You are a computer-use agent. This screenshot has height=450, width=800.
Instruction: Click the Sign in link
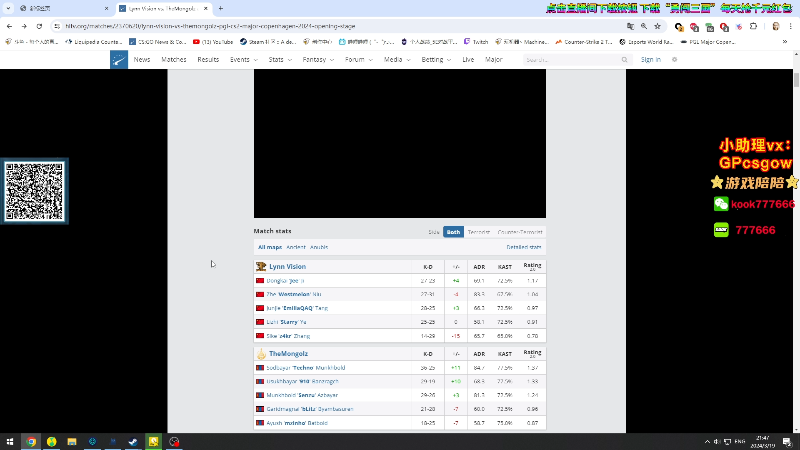pos(651,60)
